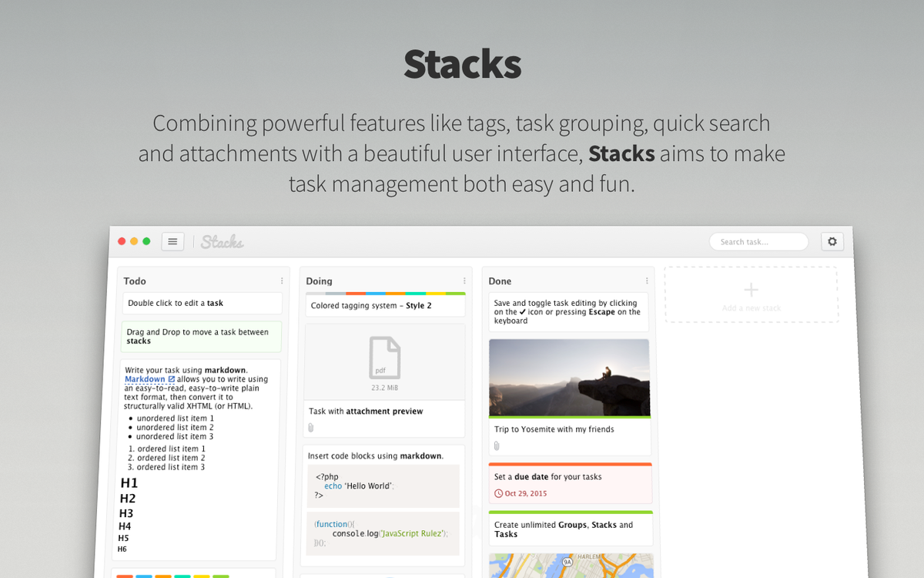Select 'Save and toggle task editing' card

568,312
